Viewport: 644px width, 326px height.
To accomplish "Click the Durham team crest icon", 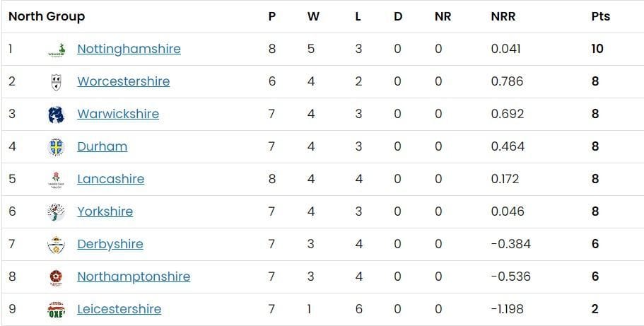I will tap(56, 147).
